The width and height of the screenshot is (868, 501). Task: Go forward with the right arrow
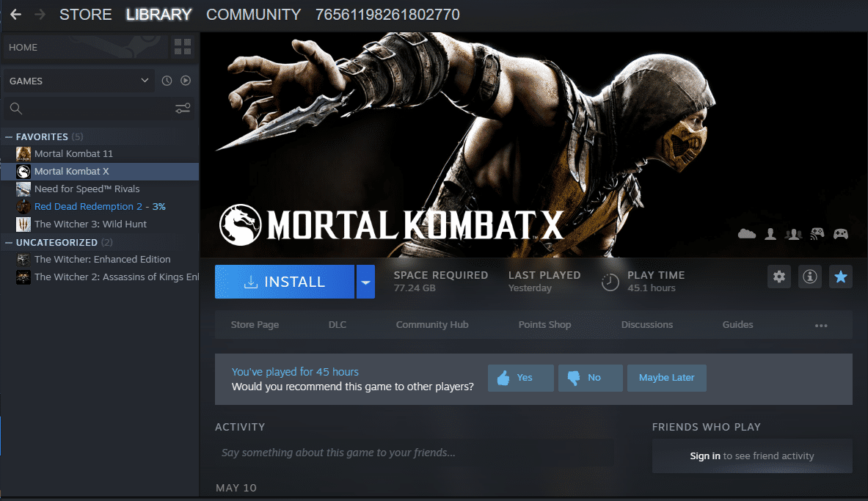pyautogui.click(x=40, y=15)
